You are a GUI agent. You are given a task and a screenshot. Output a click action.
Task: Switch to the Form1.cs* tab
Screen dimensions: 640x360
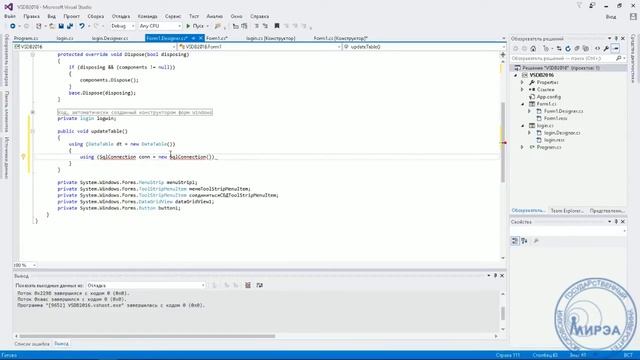[217, 38]
